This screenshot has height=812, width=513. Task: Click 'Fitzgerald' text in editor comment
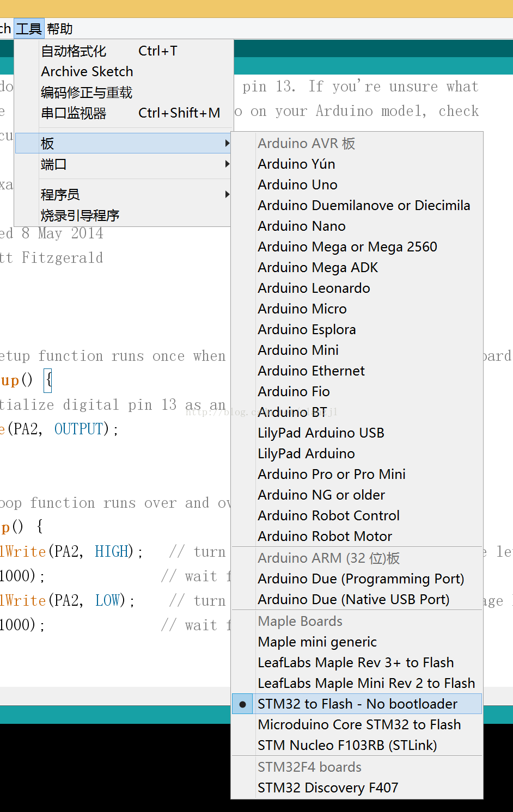(x=63, y=258)
